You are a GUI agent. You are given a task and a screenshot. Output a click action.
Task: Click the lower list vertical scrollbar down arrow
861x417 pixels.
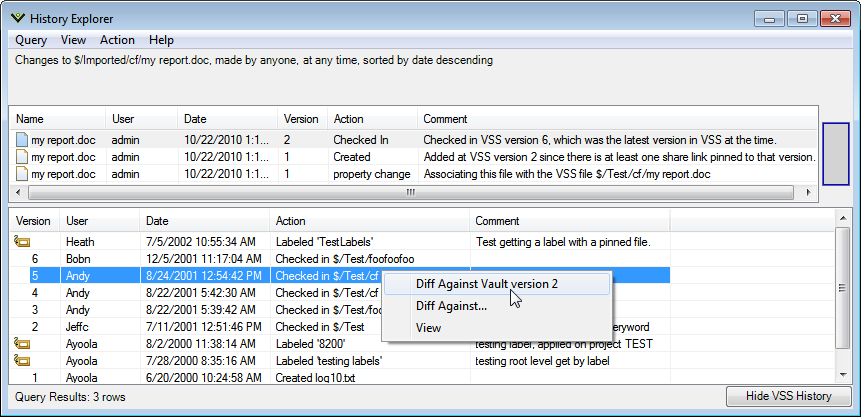point(844,376)
